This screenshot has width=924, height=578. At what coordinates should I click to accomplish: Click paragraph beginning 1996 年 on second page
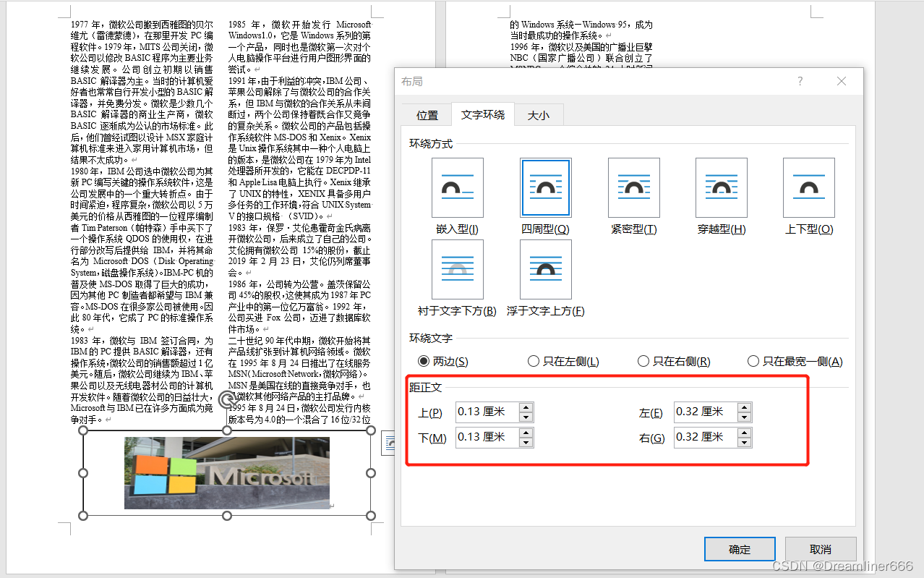pyautogui.click(x=582, y=58)
